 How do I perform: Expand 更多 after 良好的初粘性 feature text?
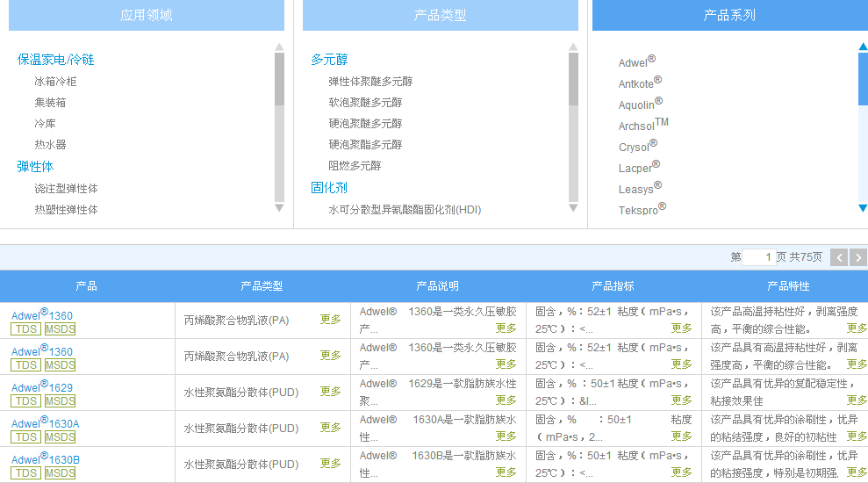click(x=857, y=436)
